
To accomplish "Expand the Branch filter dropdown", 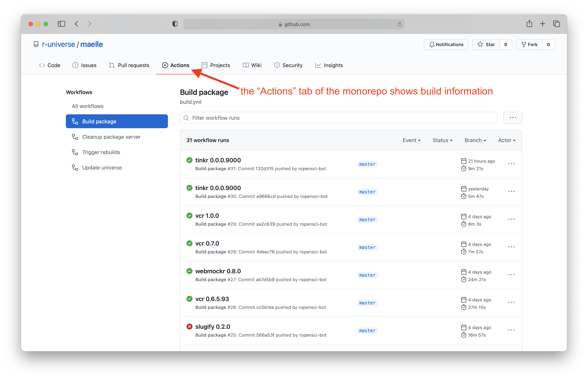I will (475, 140).
